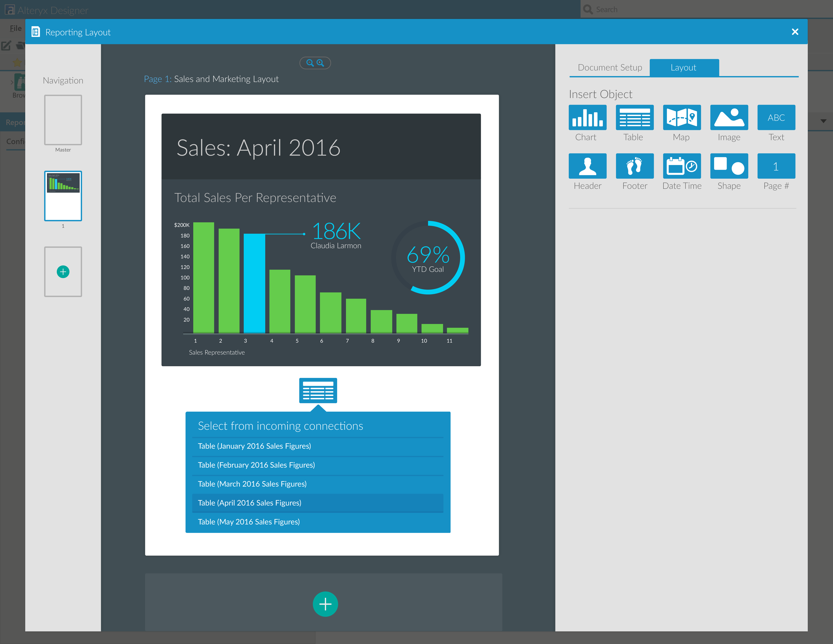Insert a Footer object
The image size is (833, 644).
[634, 166]
